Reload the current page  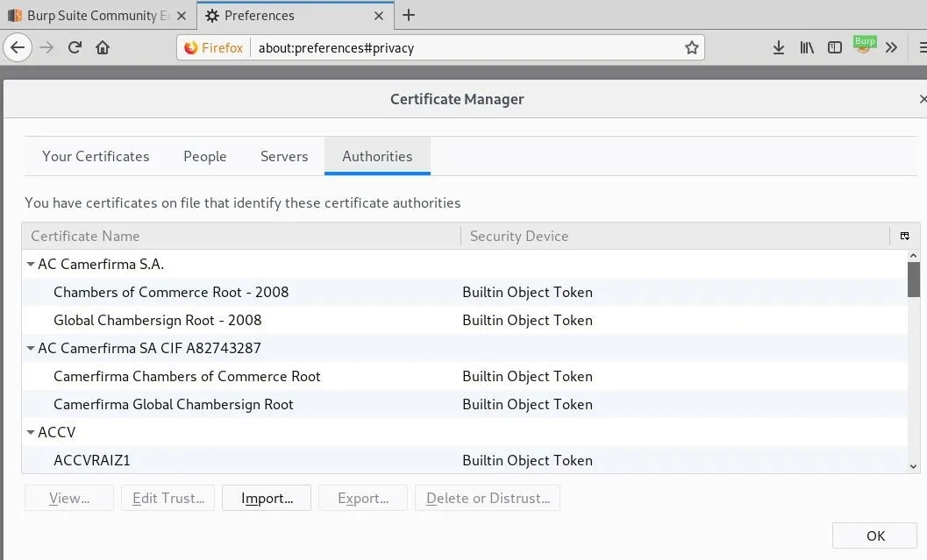point(75,47)
